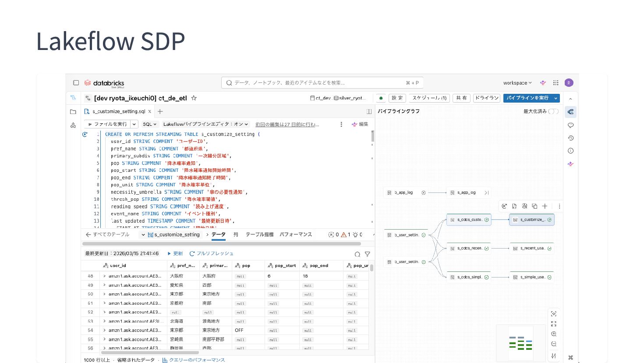Click the フルリフレッシュ link
The image size is (644, 363).
click(212, 254)
